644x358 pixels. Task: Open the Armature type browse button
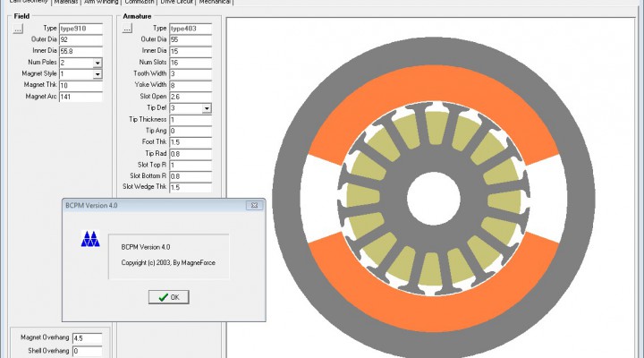coord(127,29)
